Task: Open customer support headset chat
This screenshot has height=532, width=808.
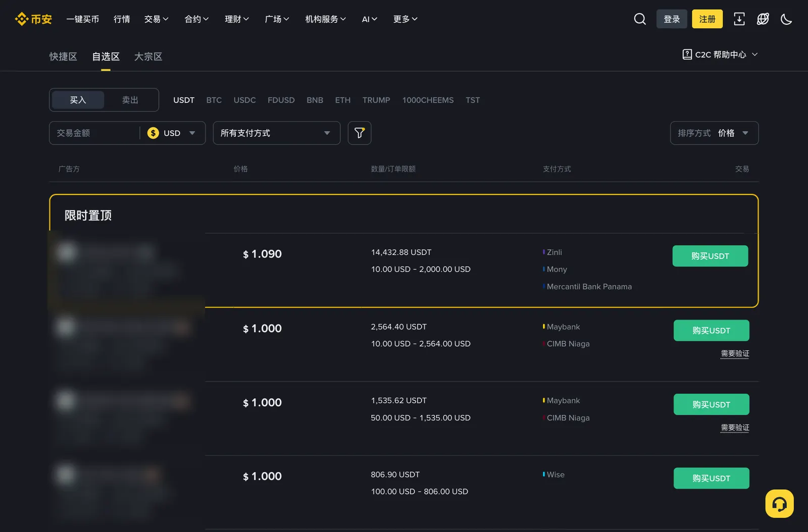Action: (779, 503)
